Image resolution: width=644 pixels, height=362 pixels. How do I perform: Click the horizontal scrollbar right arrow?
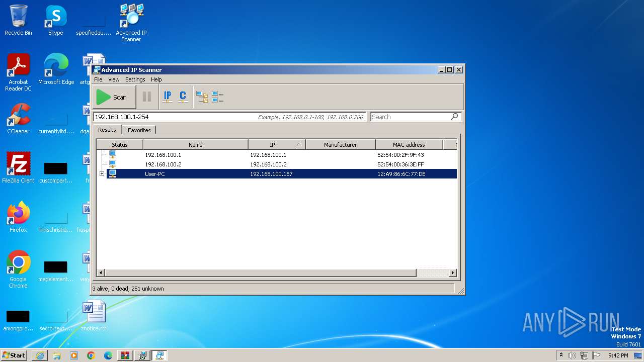pyautogui.click(x=452, y=273)
